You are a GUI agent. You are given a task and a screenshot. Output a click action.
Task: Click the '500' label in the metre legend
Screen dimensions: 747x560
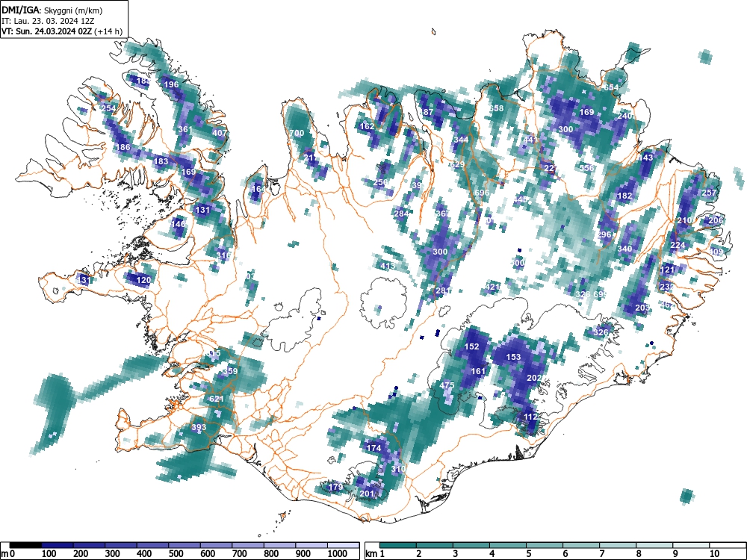176,553
